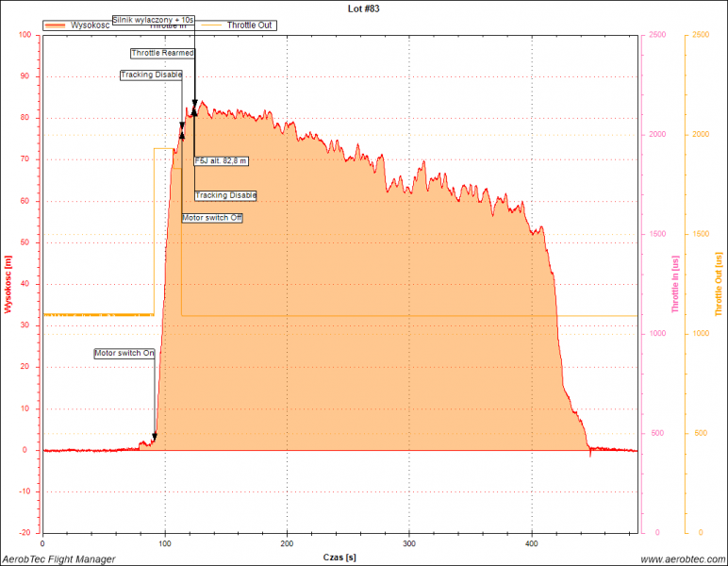Click the 2500 tick on Throttle Out axis
Screen dimensions: 728x566
click(699, 35)
